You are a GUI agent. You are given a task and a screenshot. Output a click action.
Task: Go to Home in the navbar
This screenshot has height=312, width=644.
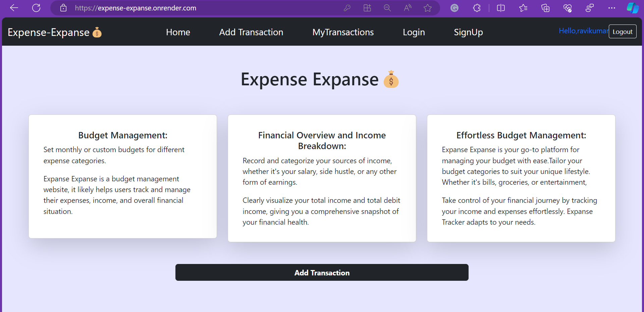[178, 32]
